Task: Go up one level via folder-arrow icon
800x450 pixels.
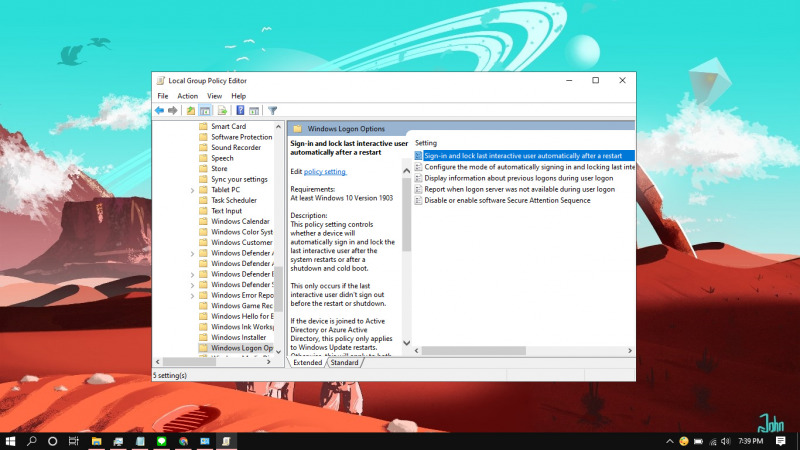Action: (191, 110)
